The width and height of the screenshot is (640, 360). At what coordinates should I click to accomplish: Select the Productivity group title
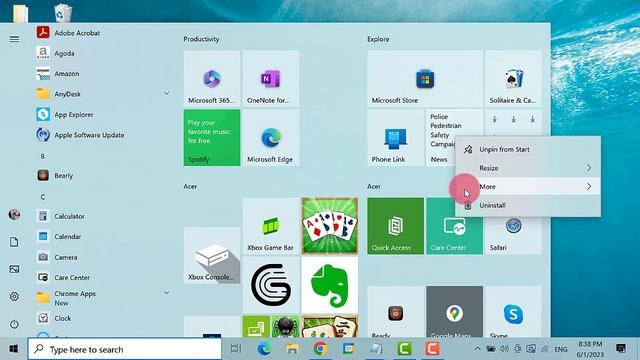201,39
